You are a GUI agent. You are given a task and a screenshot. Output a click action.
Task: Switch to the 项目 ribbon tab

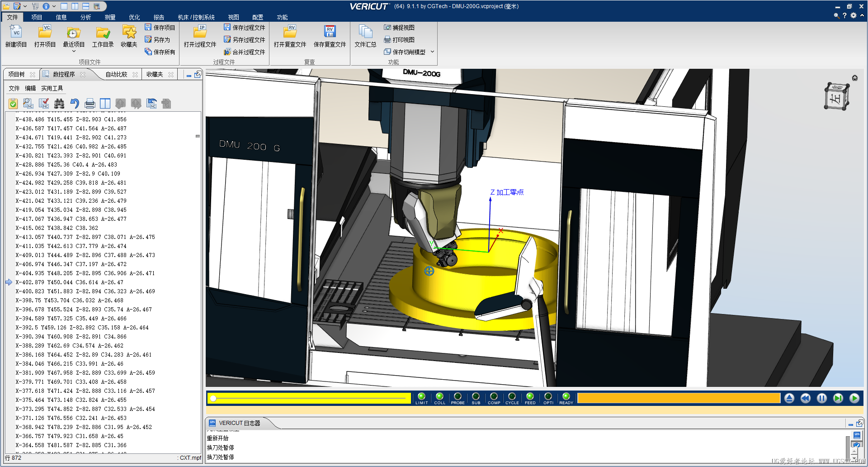point(37,17)
